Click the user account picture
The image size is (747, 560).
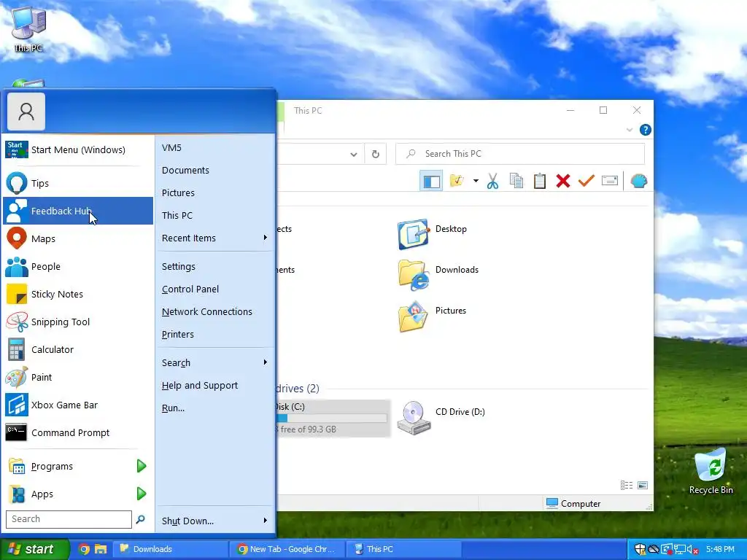coord(26,112)
